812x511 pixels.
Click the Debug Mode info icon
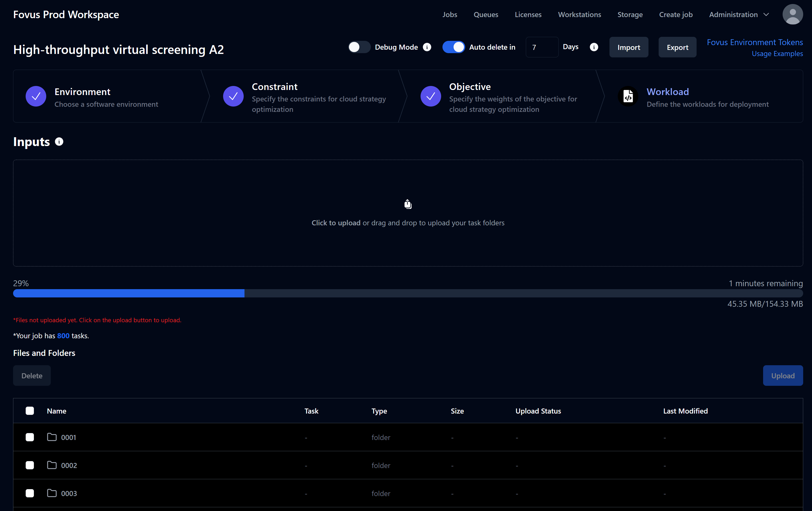(427, 47)
